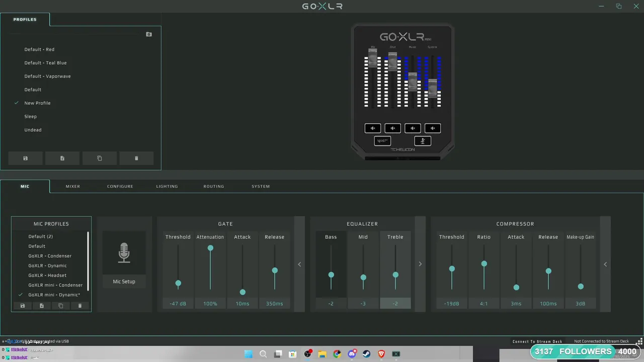Select GoXLR - Headset mic profile

pos(47,276)
